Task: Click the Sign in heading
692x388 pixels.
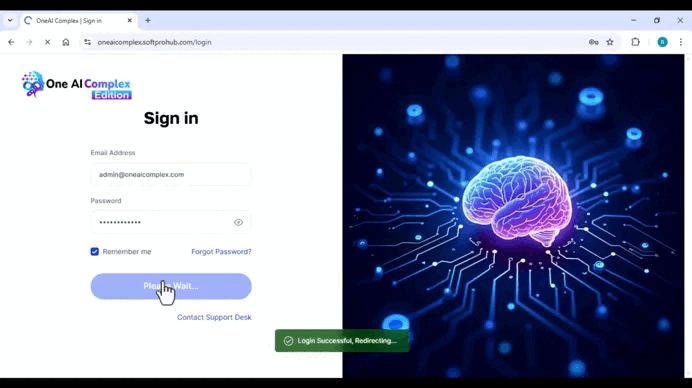Action: [171, 118]
